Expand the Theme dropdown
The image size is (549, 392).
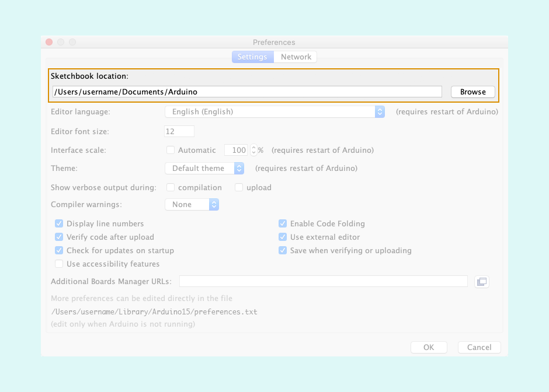[204, 168]
